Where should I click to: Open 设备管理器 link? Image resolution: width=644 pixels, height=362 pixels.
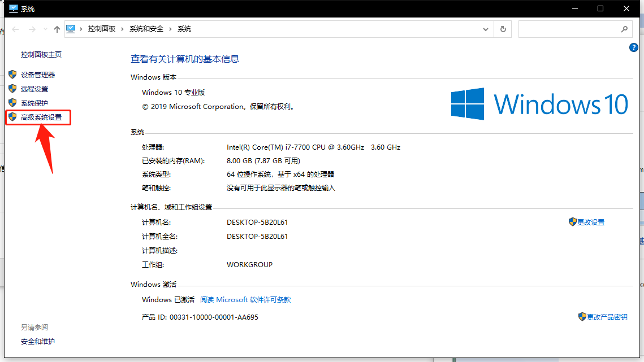38,75
